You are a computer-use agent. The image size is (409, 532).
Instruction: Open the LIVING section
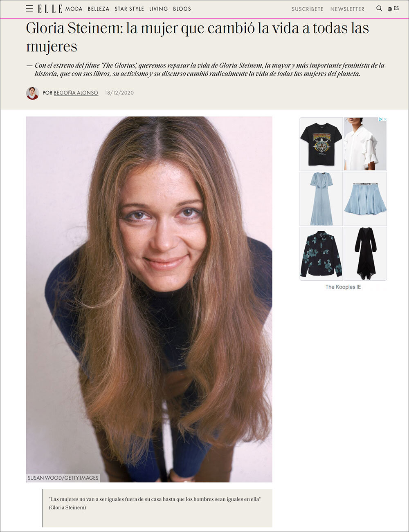159,9
